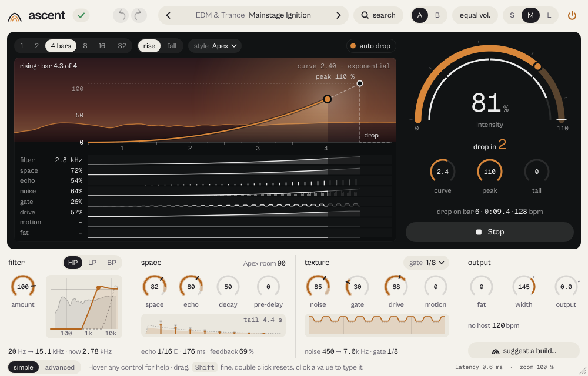This screenshot has height=376, width=588.
Task: Set build length to 2 bars
Action: 36,46
